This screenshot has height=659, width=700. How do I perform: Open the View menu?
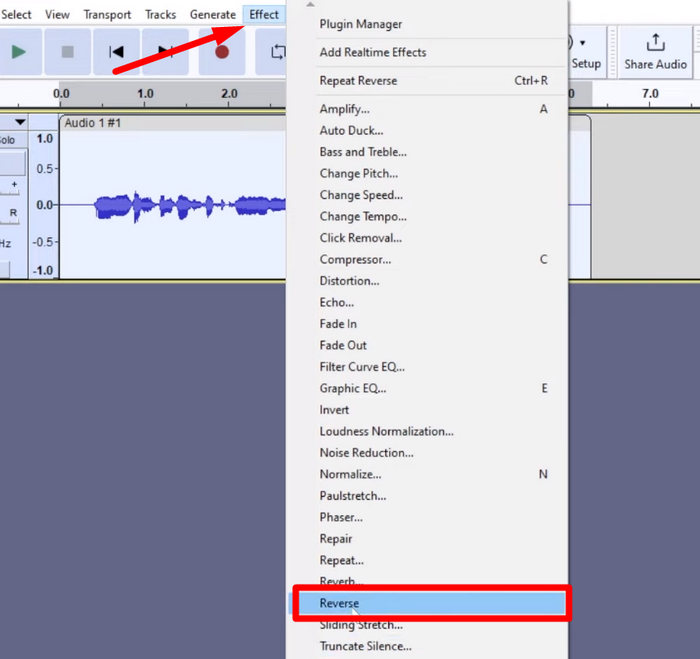pyautogui.click(x=57, y=15)
